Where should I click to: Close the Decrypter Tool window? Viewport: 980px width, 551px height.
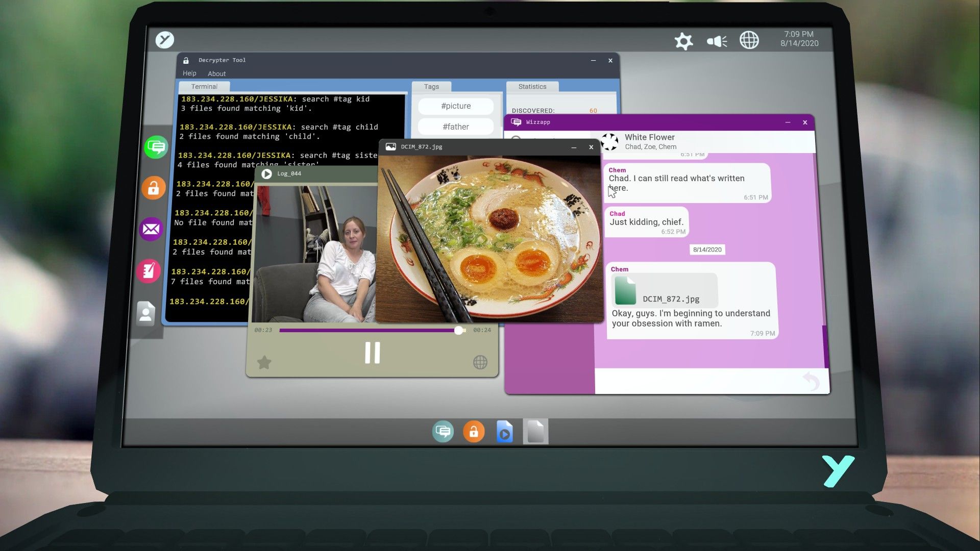click(610, 60)
